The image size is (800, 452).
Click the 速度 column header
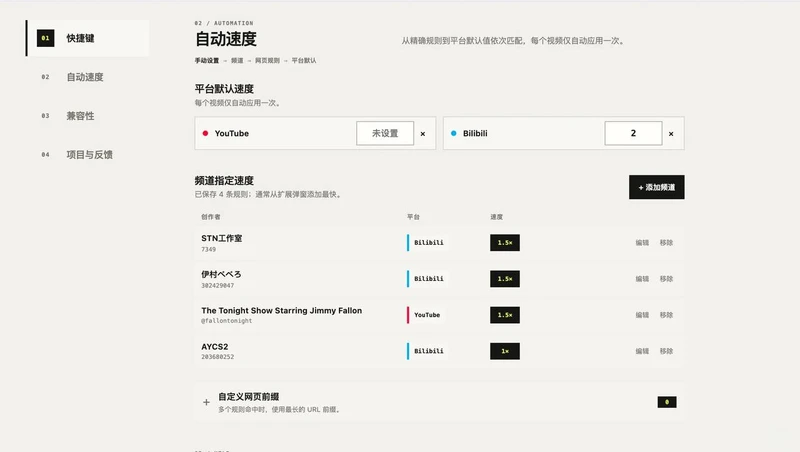tap(496, 217)
